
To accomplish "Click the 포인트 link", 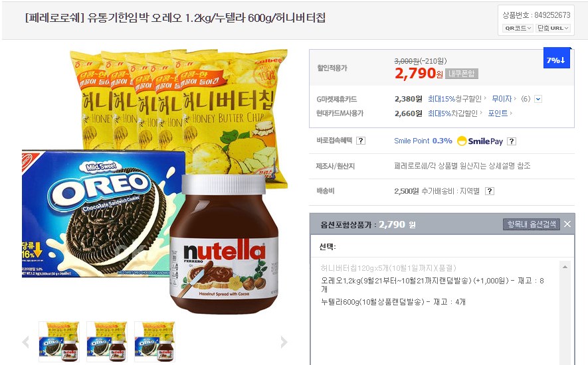I will click(x=498, y=113).
